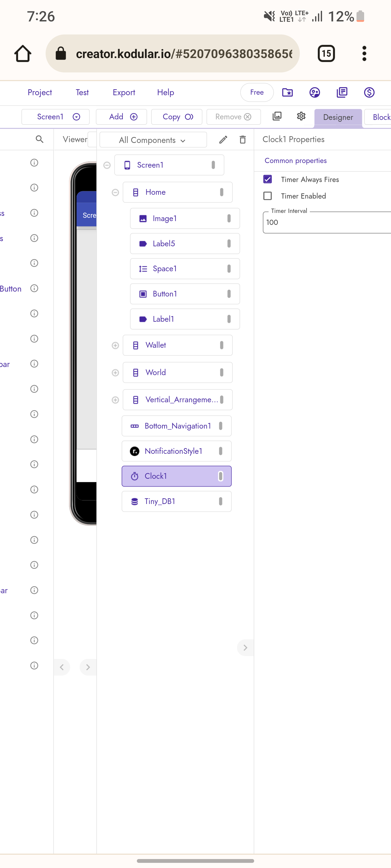Click the monetization dollar icon in the top bar
Viewport: 391px width, 868px height.
point(369,92)
